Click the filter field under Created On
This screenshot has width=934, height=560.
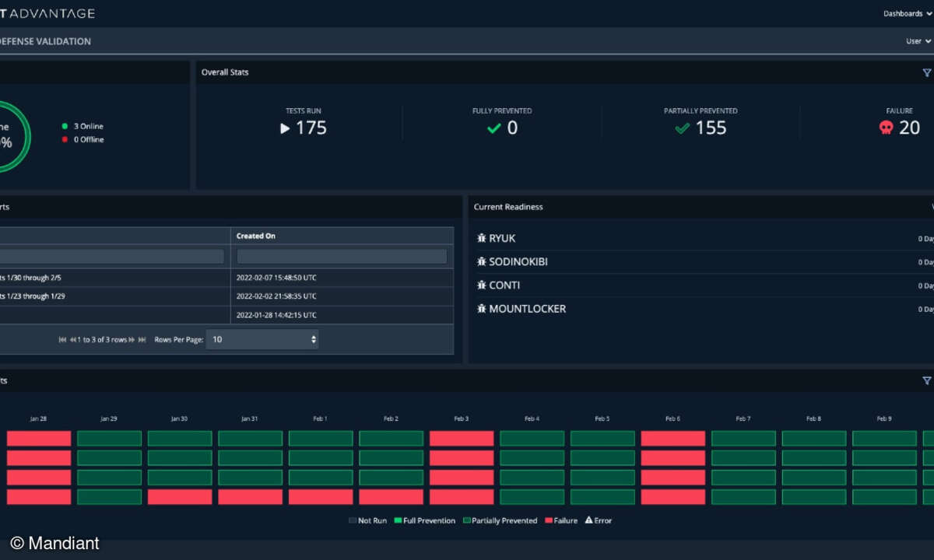(x=342, y=256)
